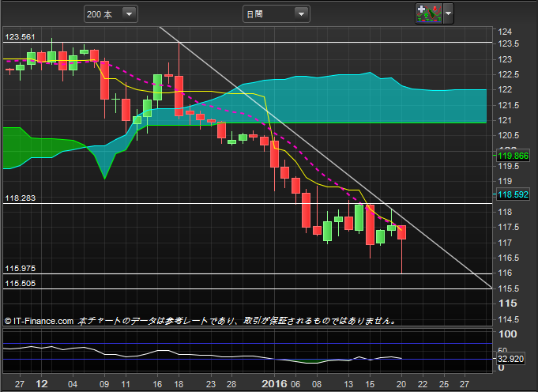Click the 100 label on the RSI axis

point(507,334)
